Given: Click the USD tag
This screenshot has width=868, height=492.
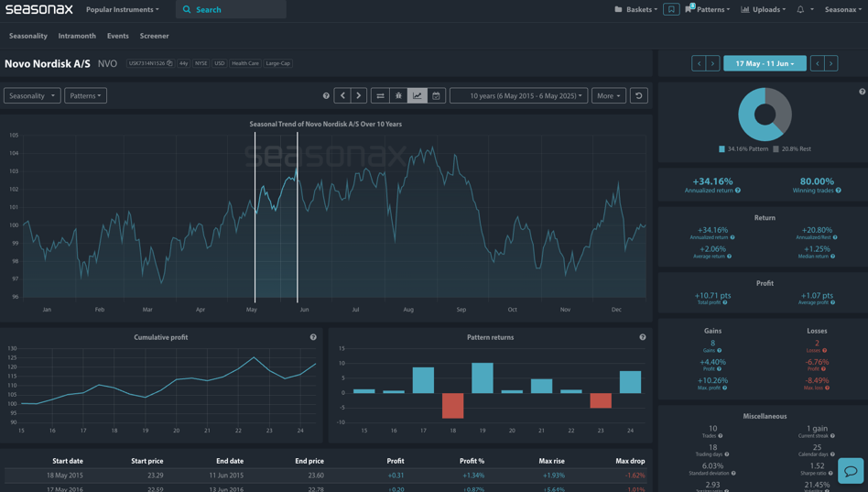Looking at the screenshot, I should [x=219, y=63].
